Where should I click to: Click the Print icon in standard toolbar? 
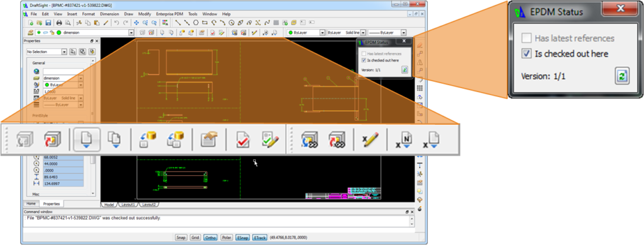click(59, 23)
